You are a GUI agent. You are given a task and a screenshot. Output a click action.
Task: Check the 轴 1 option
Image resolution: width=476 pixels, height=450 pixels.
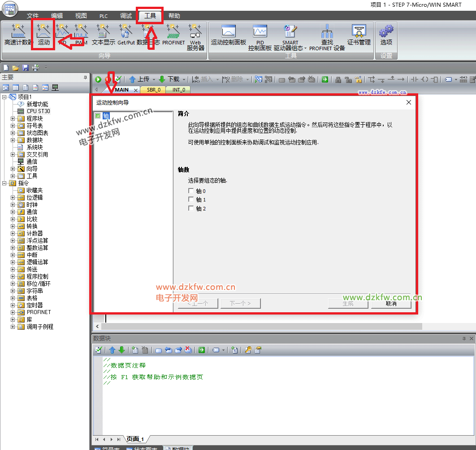tap(191, 200)
